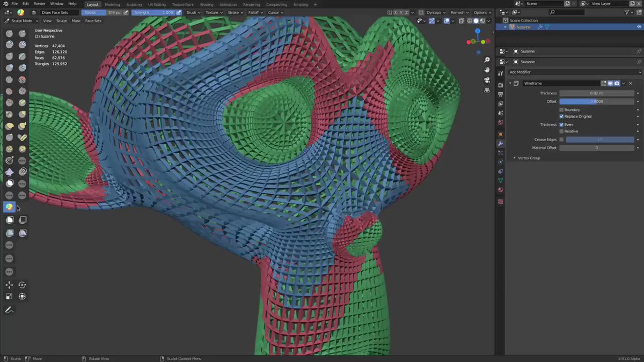
Task: Toggle strength pressure sensitivity icon
Action: pyautogui.click(x=179, y=12)
